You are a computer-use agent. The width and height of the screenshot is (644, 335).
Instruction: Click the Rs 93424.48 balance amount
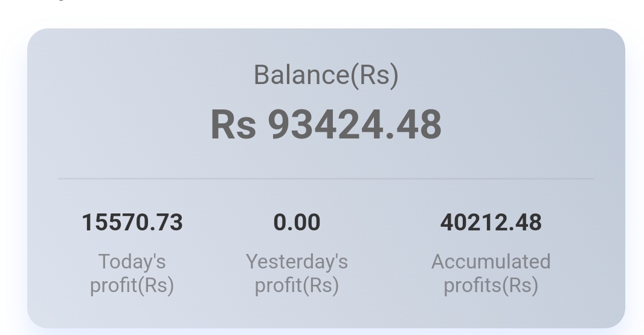click(x=326, y=125)
